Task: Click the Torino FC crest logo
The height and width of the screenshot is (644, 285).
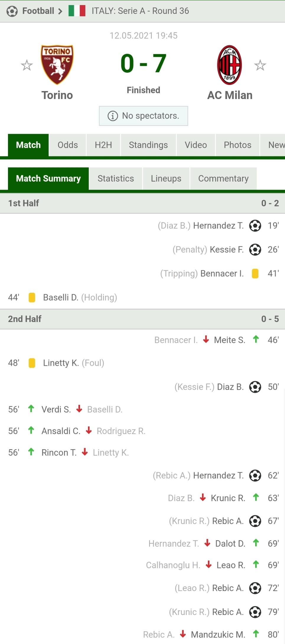Action: point(57,65)
